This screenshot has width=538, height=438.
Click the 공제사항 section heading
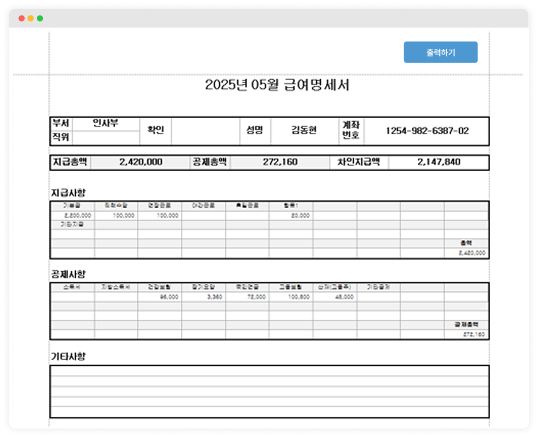click(68, 274)
